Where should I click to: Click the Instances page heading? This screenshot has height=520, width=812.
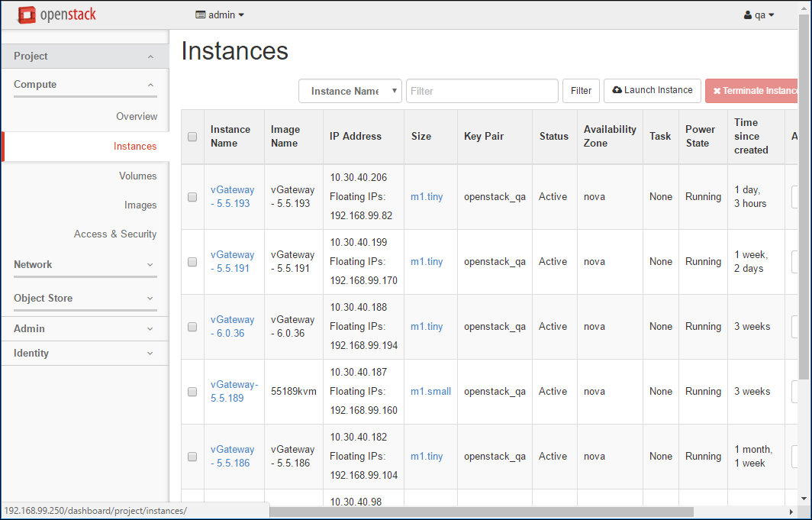(234, 50)
